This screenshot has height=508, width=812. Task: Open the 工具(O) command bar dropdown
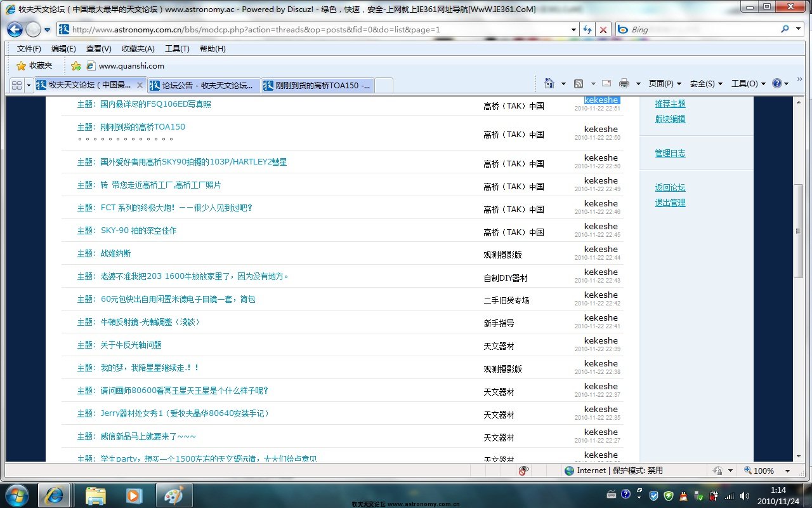pos(749,84)
